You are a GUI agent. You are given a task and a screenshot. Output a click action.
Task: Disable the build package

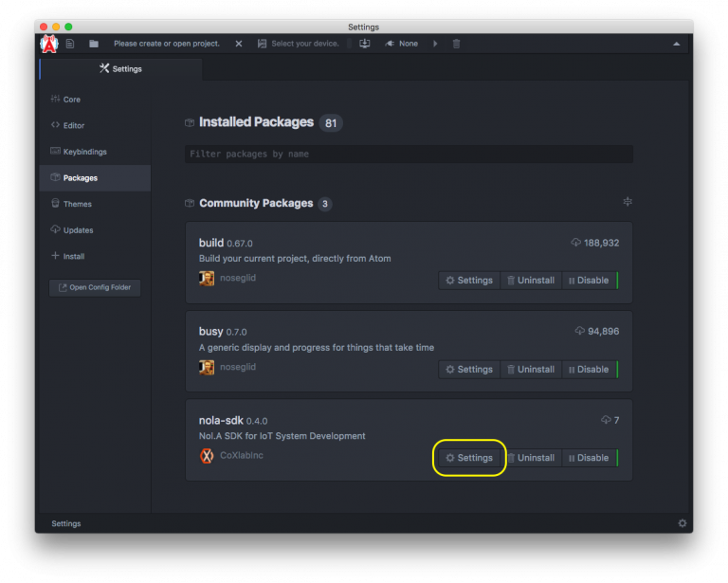588,280
